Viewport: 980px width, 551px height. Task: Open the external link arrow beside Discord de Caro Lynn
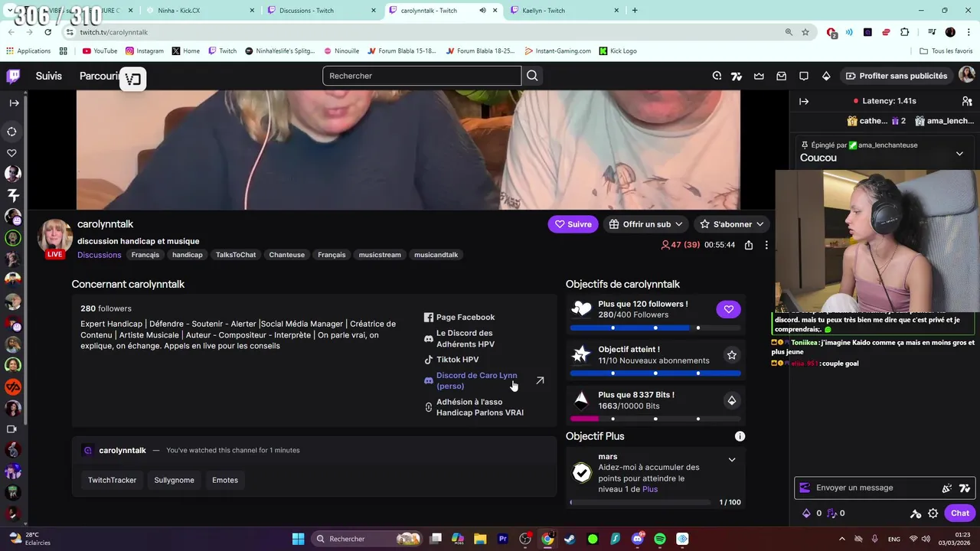(540, 380)
